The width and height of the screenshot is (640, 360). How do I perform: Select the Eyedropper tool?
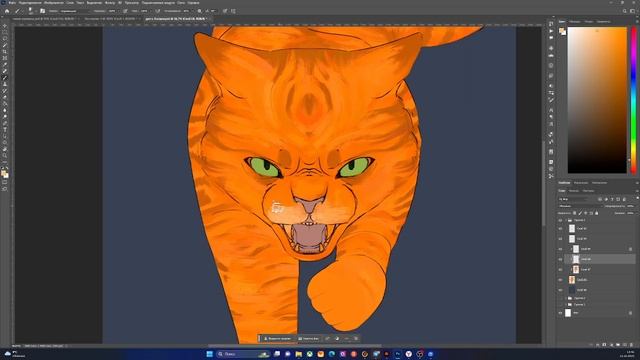[5, 64]
